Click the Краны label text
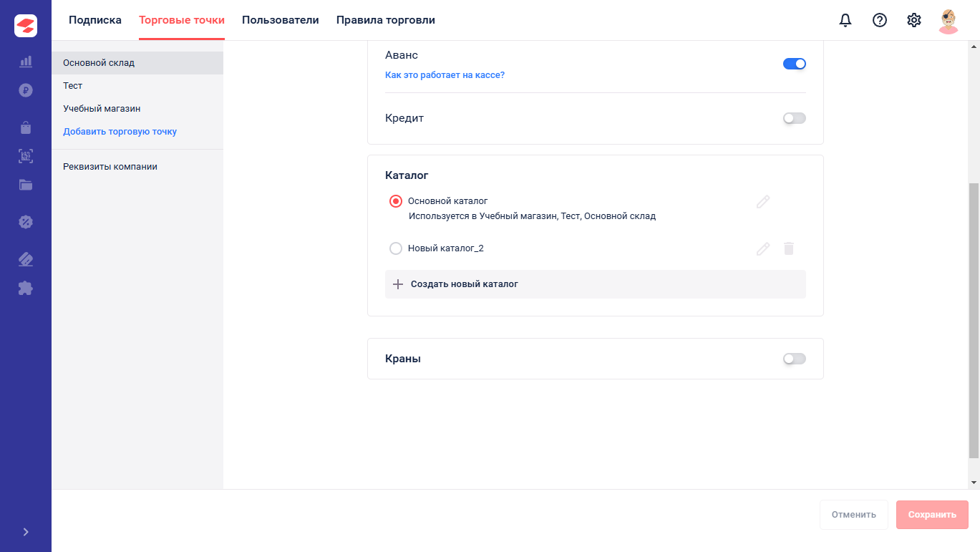 click(403, 359)
